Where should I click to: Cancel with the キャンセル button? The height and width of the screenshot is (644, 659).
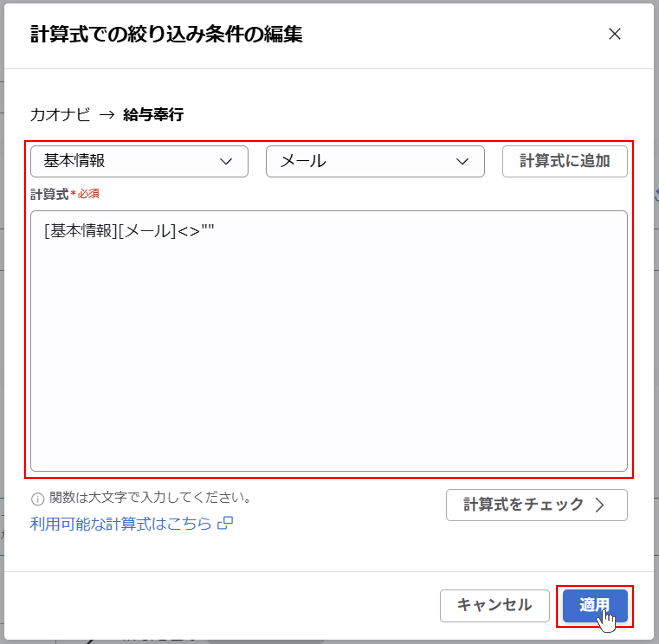[495, 606]
